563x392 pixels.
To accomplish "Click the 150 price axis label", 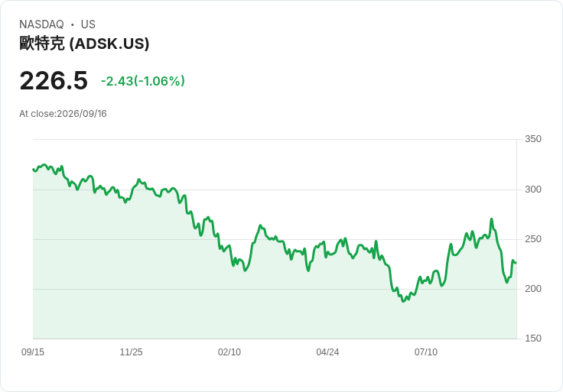I will 533,338.
